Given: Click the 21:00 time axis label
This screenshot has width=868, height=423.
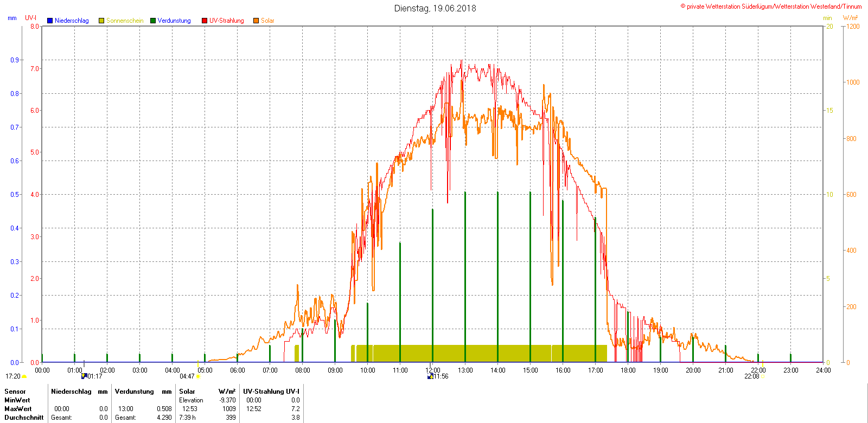Looking at the screenshot, I should click(726, 370).
